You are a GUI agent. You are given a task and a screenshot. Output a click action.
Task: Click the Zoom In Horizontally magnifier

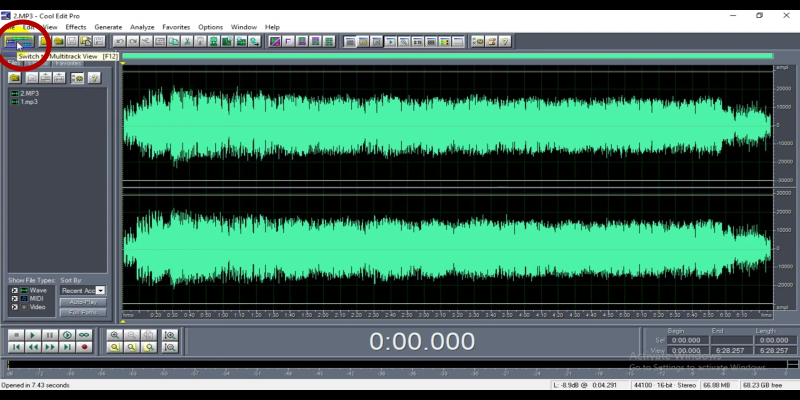[115, 334]
